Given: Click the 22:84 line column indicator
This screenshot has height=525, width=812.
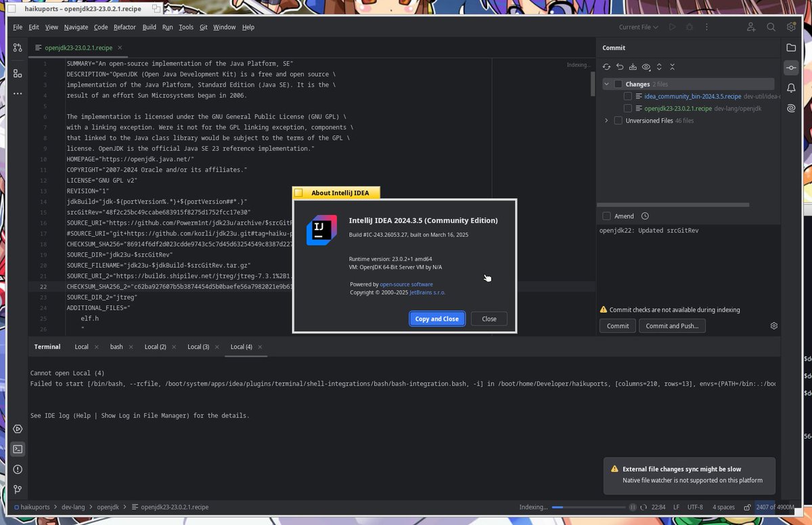Looking at the screenshot, I should click(659, 507).
